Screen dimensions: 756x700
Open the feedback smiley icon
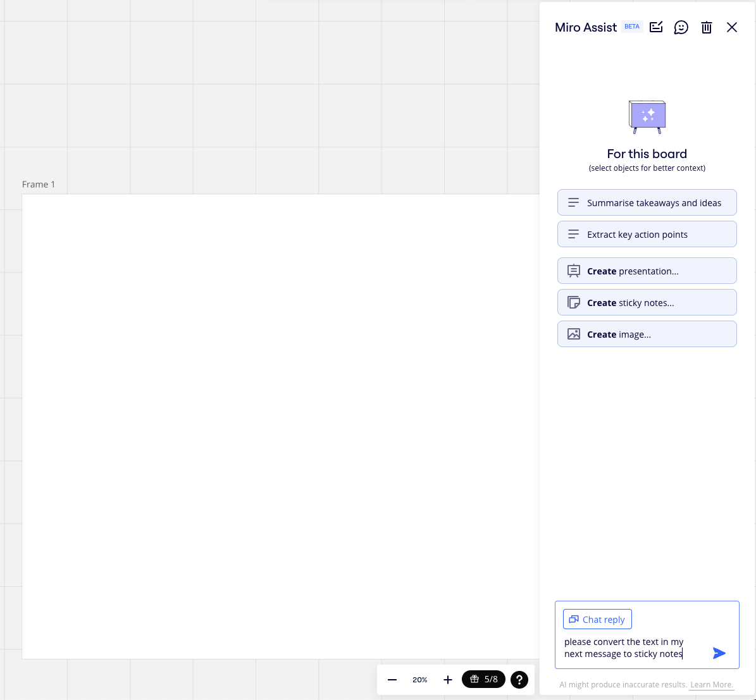point(681,27)
